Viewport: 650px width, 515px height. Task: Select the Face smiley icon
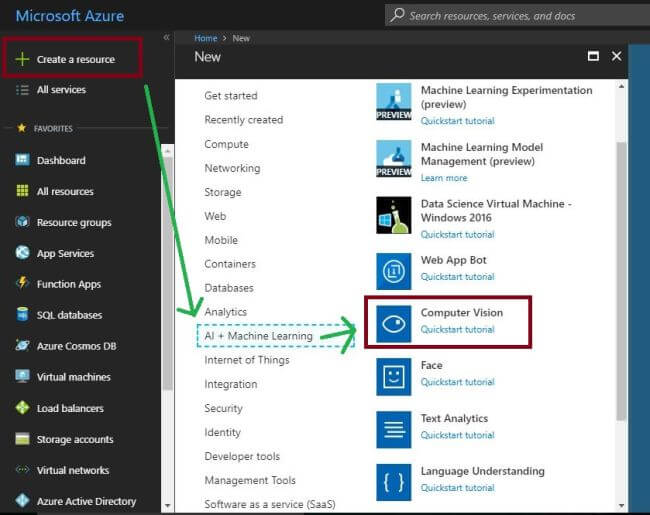(394, 376)
